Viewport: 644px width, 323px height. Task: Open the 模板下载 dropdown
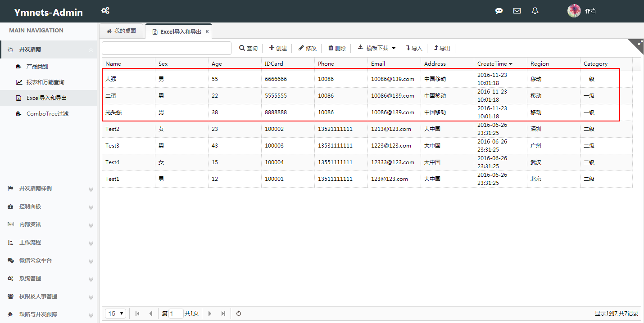(x=377, y=48)
